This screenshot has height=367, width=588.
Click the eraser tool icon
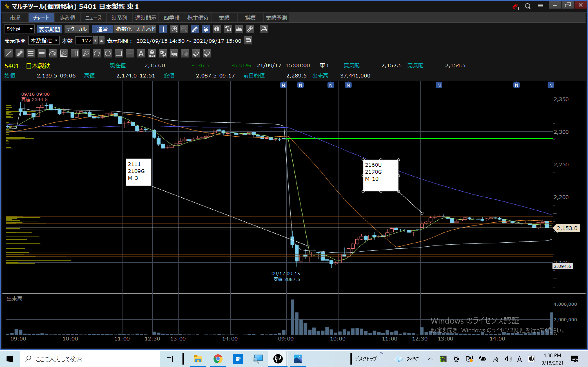(x=196, y=53)
